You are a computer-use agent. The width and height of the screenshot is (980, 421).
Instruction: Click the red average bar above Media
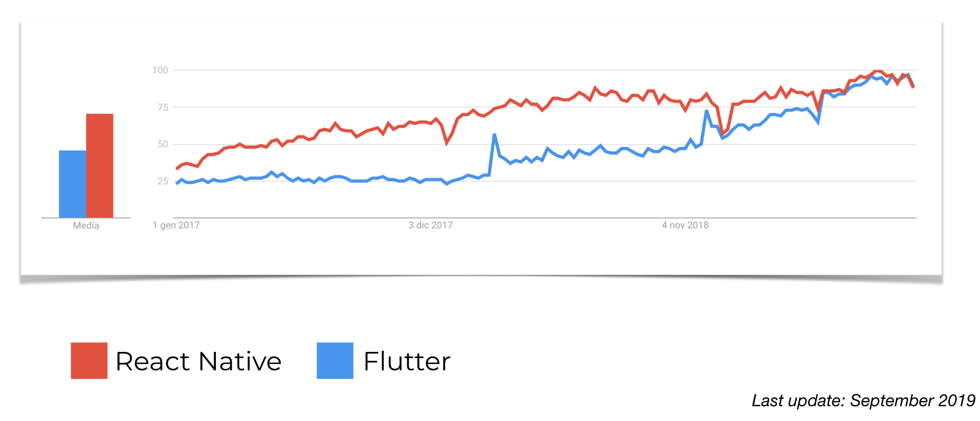click(100, 166)
